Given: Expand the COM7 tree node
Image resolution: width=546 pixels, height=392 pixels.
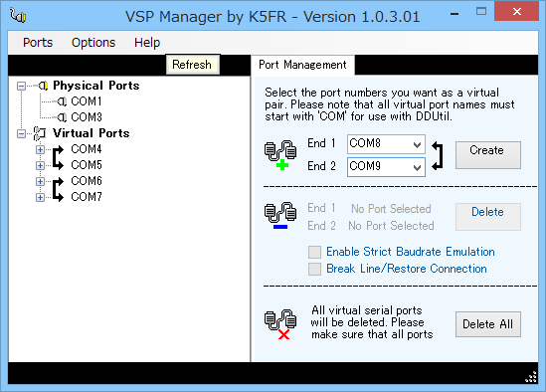Looking at the screenshot, I should [x=40, y=197].
